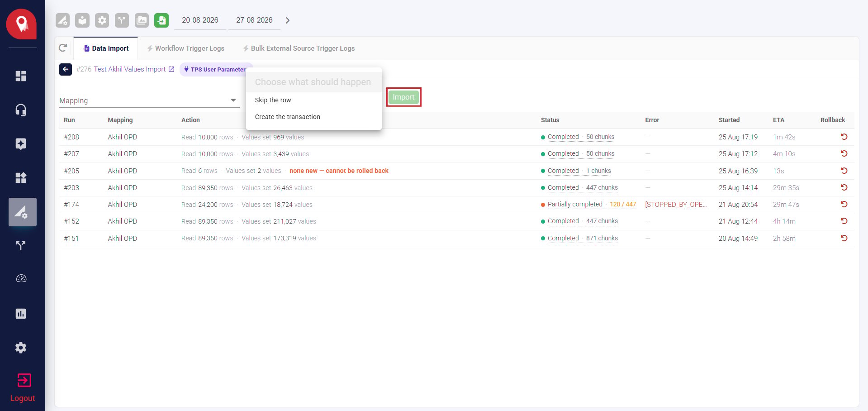Click the grey split-arrows toolbar icon
Viewport: 868px width, 411px height.
[x=122, y=20]
